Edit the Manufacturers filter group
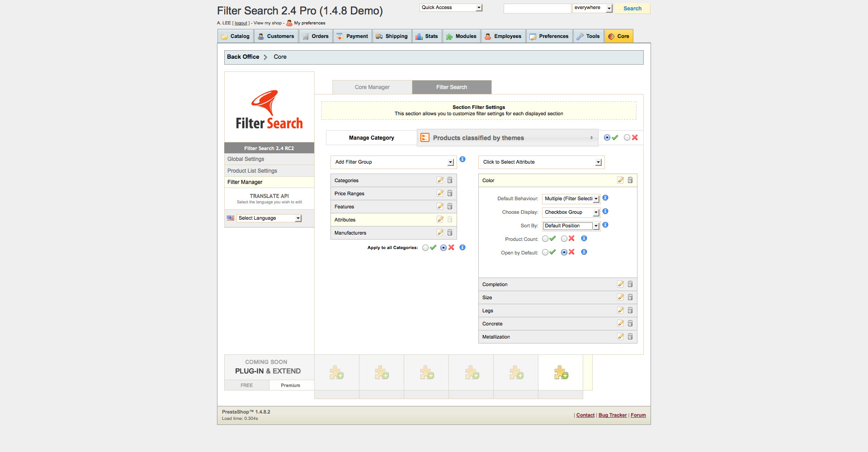 tap(440, 232)
